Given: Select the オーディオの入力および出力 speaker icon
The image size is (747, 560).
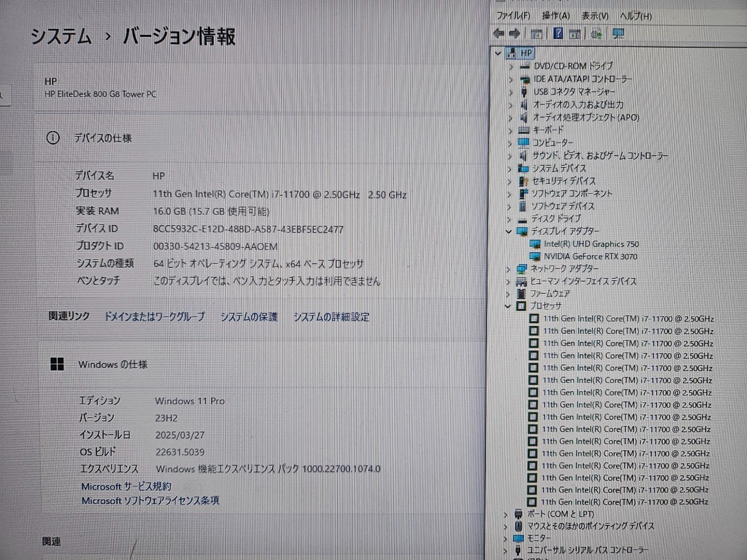Looking at the screenshot, I should click(x=524, y=105).
